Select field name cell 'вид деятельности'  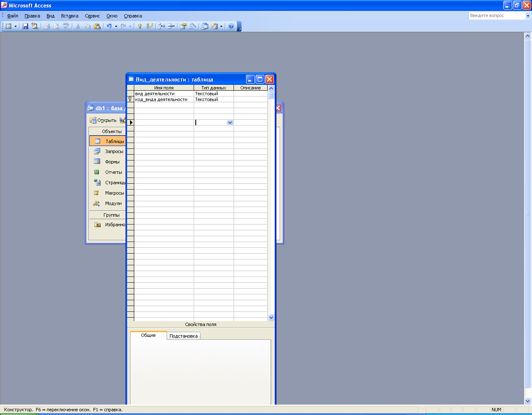(164, 94)
